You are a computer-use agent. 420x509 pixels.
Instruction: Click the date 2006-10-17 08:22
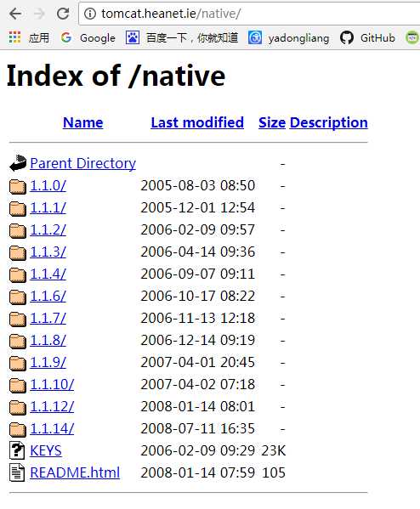point(198,296)
